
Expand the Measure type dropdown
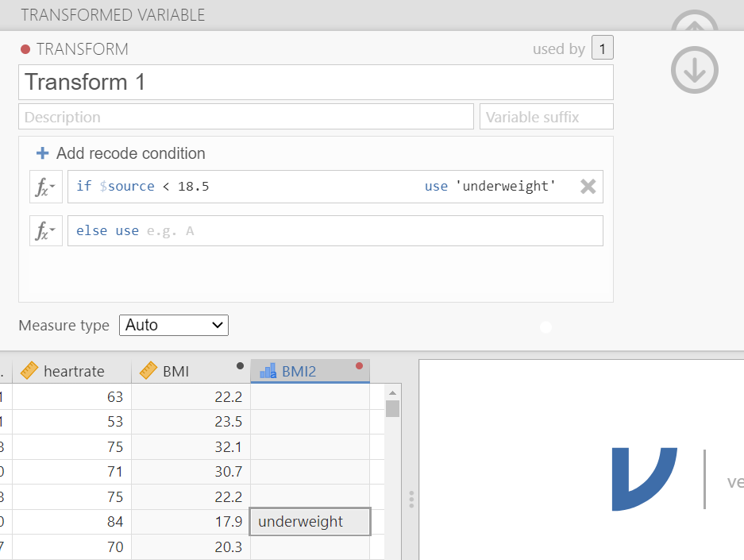click(x=174, y=325)
